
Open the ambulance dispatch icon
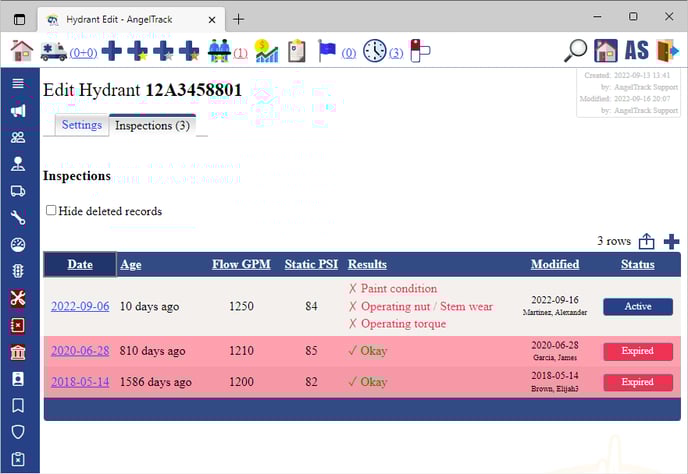click(54, 50)
